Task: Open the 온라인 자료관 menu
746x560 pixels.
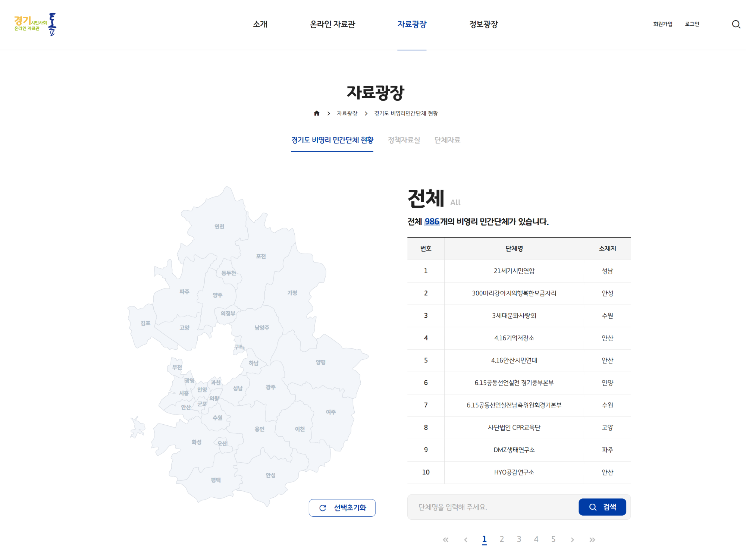Action: [x=332, y=24]
